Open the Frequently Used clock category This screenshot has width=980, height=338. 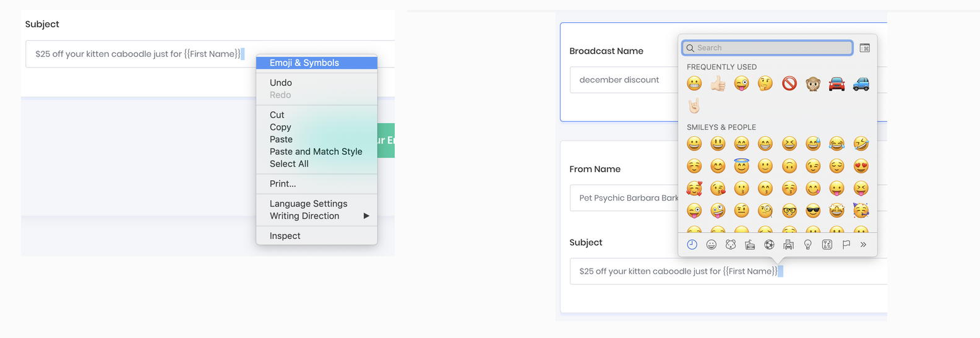pos(692,245)
